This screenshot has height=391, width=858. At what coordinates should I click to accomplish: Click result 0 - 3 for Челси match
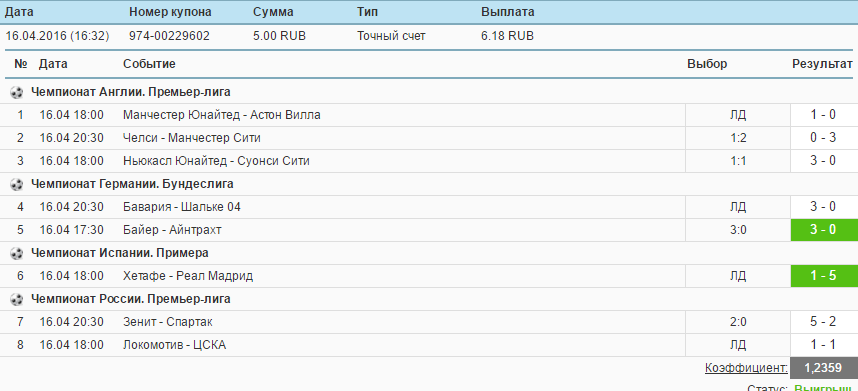click(x=824, y=138)
